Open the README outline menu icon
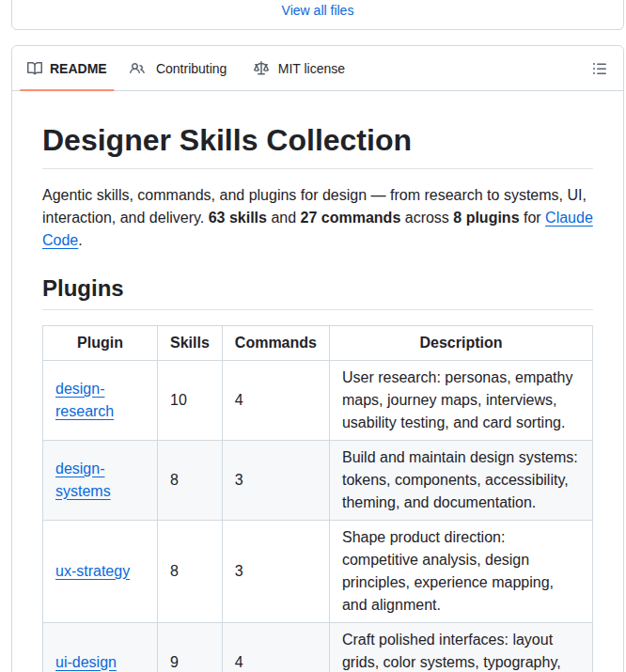This screenshot has width=626, height=672. click(599, 69)
